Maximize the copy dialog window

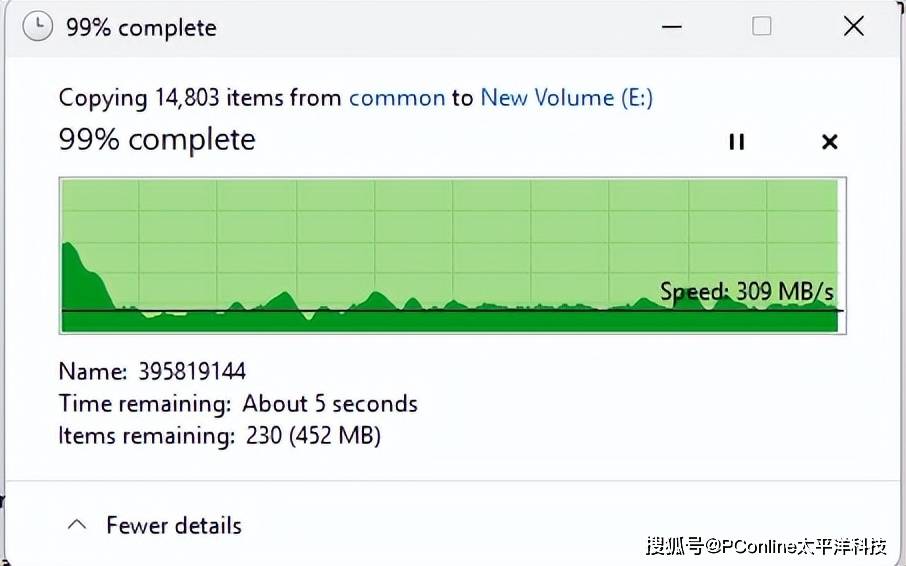(762, 26)
